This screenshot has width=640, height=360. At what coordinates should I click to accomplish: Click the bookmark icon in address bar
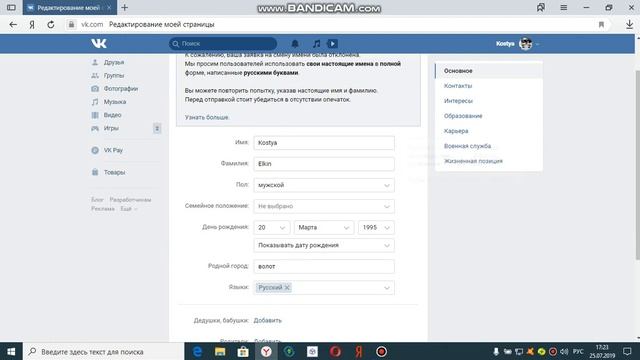tap(601, 24)
